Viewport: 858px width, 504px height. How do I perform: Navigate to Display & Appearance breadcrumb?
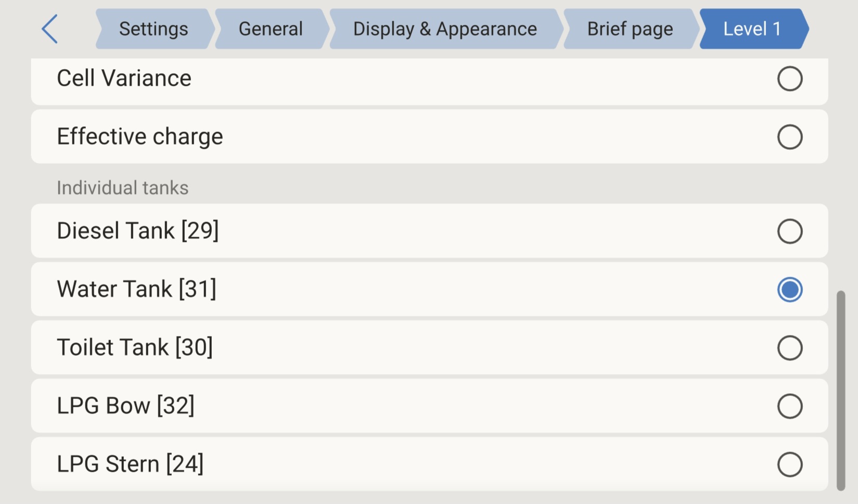pyautogui.click(x=445, y=29)
